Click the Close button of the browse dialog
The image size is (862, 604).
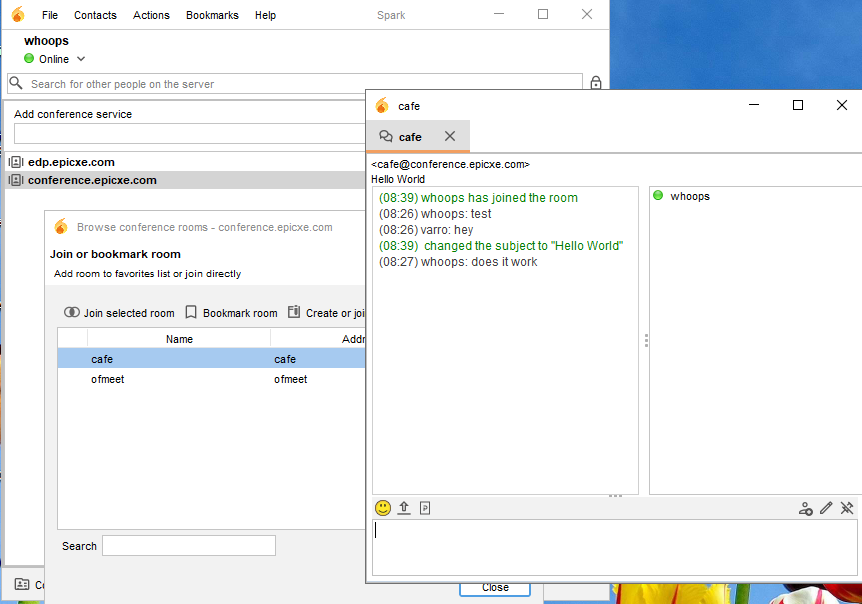tap(495, 589)
